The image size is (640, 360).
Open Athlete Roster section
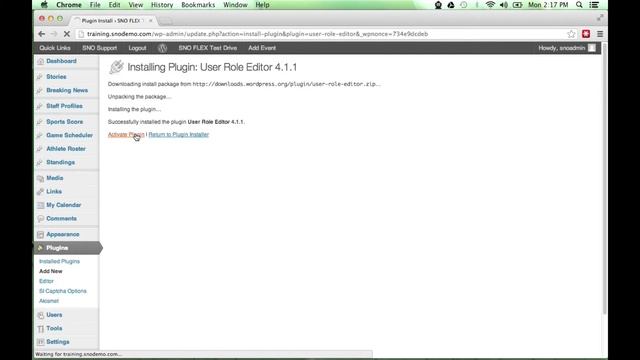coord(66,149)
